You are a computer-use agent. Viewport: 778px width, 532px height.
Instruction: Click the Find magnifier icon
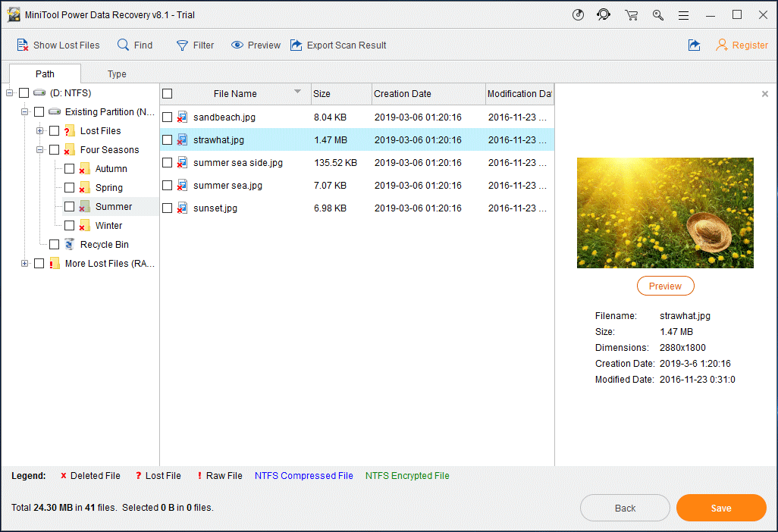123,45
